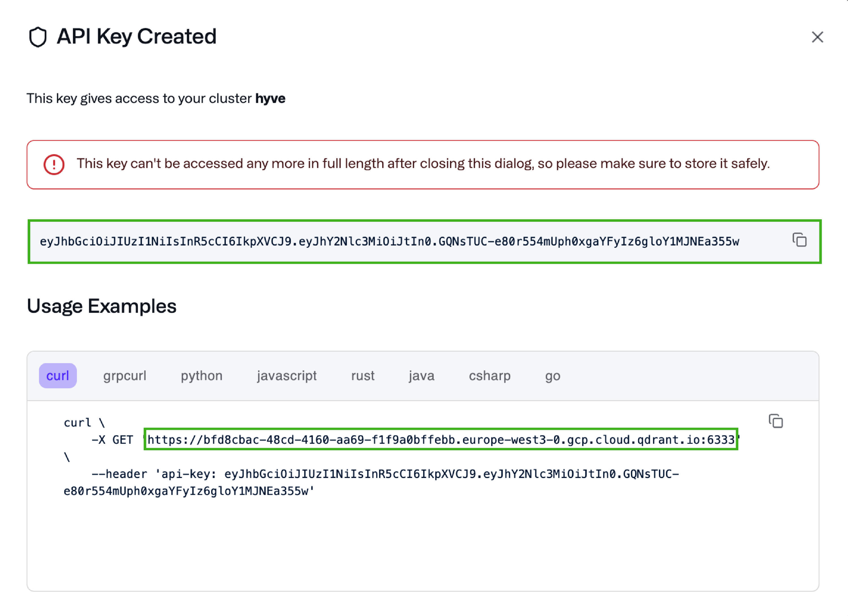
Task: Open the go usage example tab
Action: 552,376
